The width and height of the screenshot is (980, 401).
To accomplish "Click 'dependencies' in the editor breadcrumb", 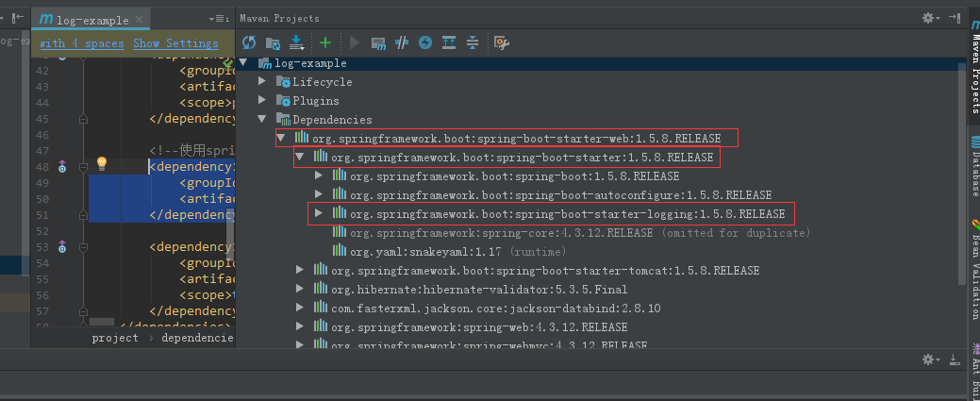I will pyautogui.click(x=197, y=338).
